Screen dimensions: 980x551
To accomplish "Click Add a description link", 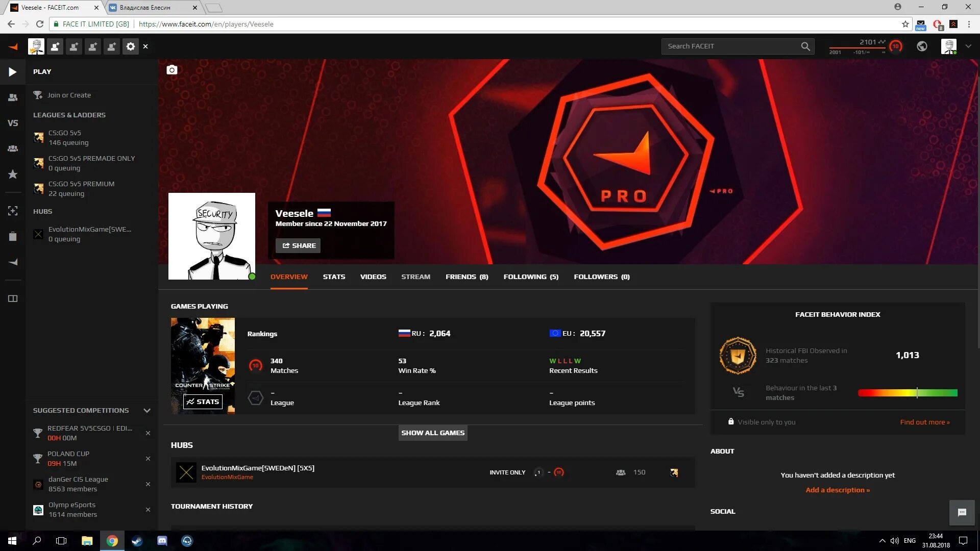I will pos(838,489).
